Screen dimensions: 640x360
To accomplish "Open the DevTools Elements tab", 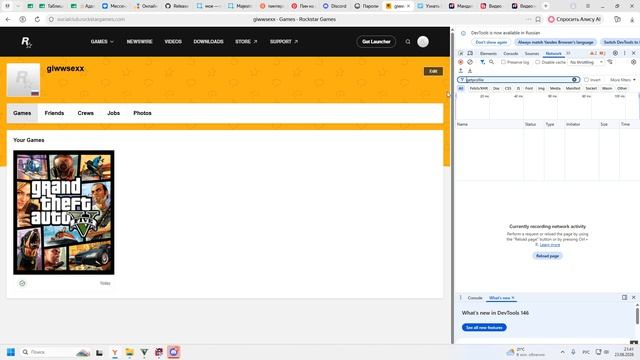I will (x=488, y=53).
